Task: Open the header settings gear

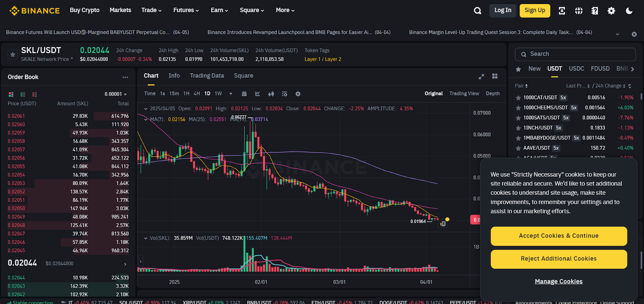Action: [x=611, y=10]
